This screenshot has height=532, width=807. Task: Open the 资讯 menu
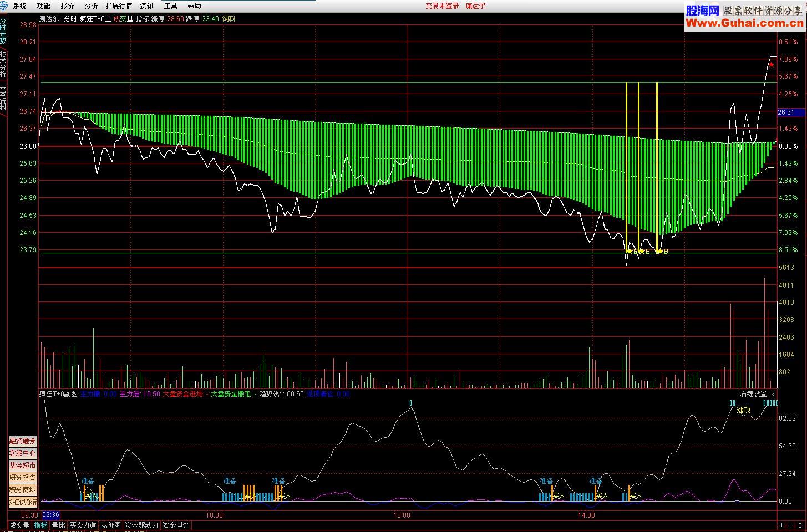147,6
